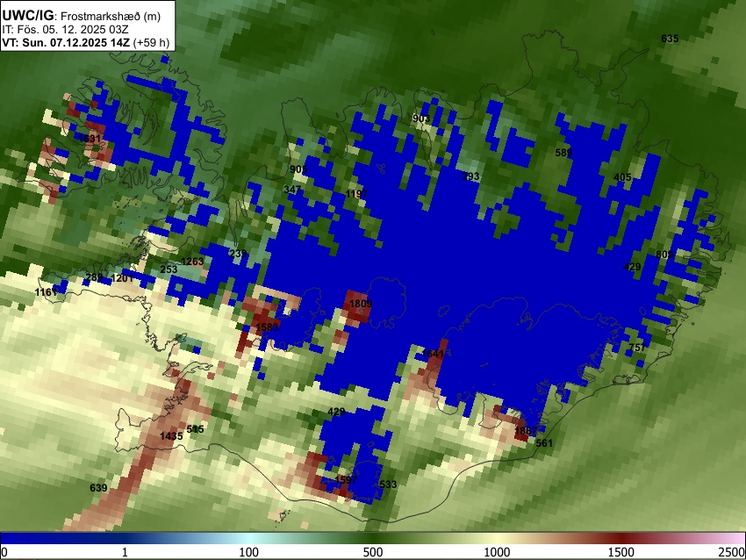
Task: Click the 635 value in the northeast
Action: (x=670, y=39)
